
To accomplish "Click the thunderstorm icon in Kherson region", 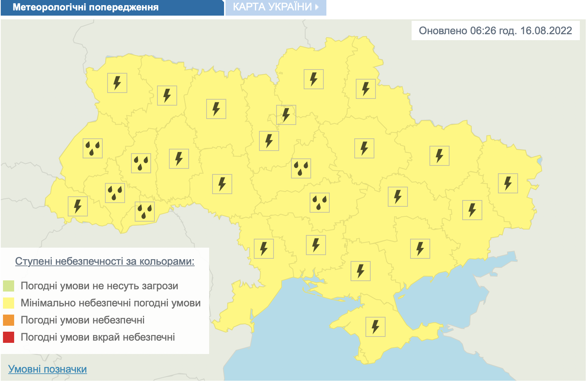I will (x=360, y=271).
